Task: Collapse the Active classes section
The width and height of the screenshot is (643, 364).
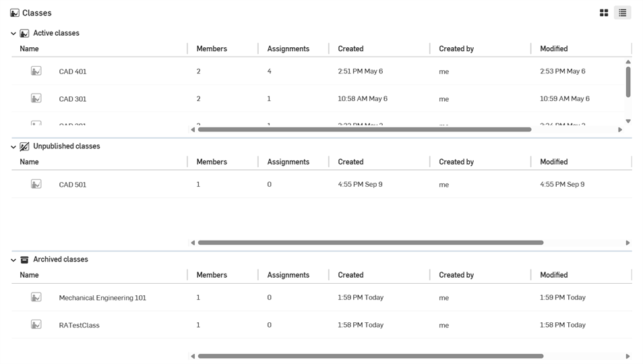Action: pyautogui.click(x=13, y=34)
